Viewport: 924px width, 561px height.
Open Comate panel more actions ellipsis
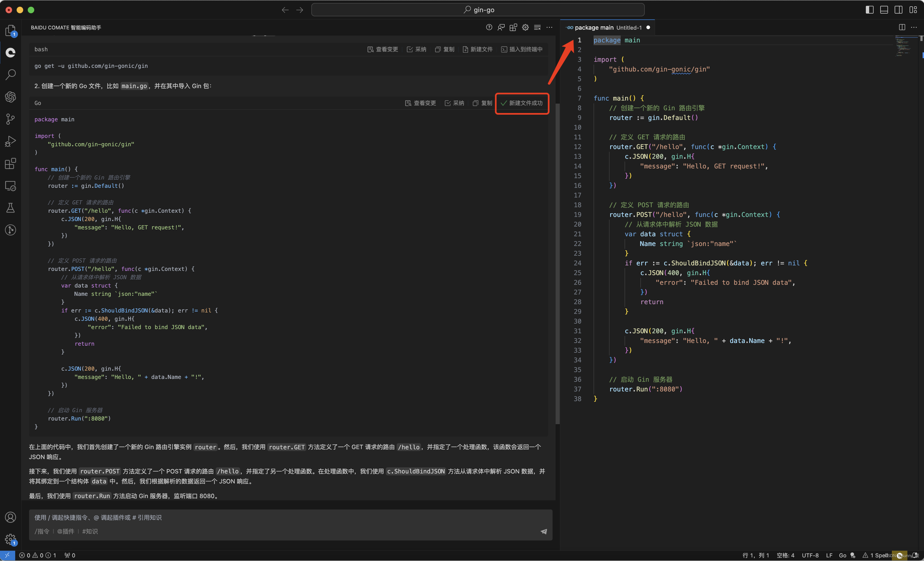pos(549,27)
